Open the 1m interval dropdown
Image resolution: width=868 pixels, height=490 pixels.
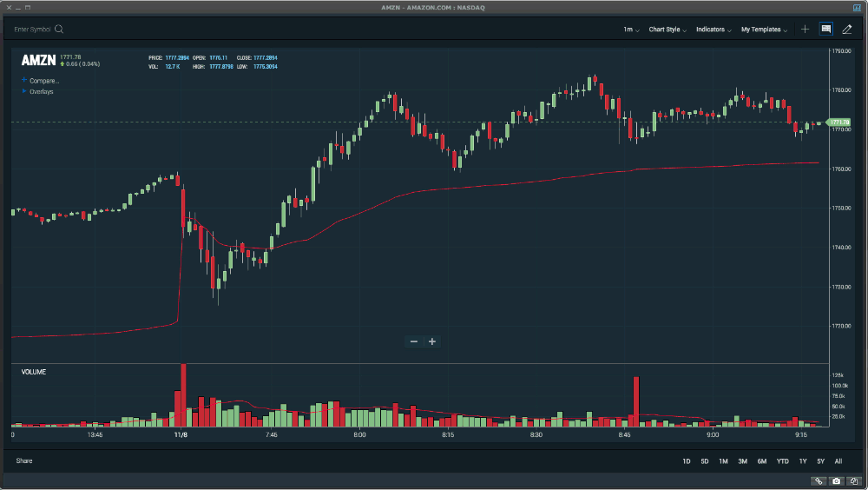[631, 30]
